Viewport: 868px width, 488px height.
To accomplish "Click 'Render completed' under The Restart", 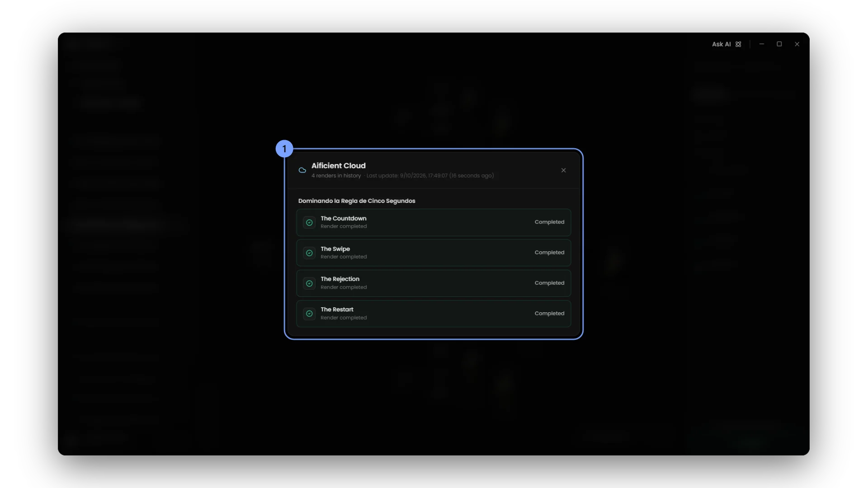I will click(x=344, y=318).
